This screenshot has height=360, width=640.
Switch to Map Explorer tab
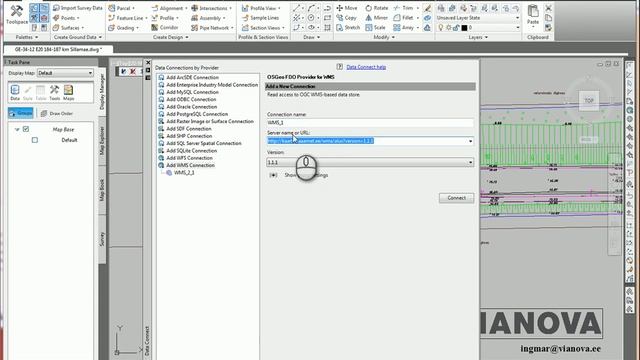pyautogui.click(x=102, y=141)
